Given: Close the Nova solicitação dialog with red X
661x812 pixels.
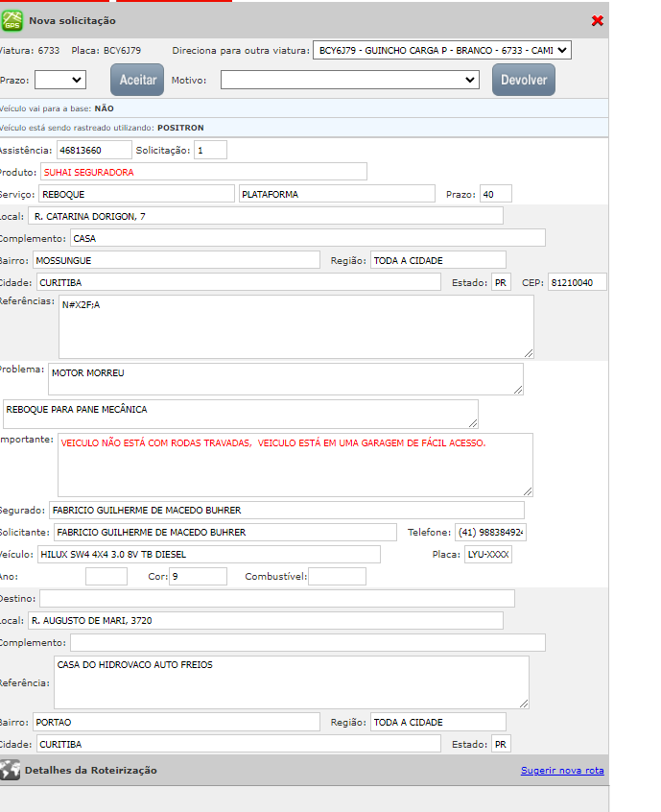Looking at the screenshot, I should tap(598, 21).
